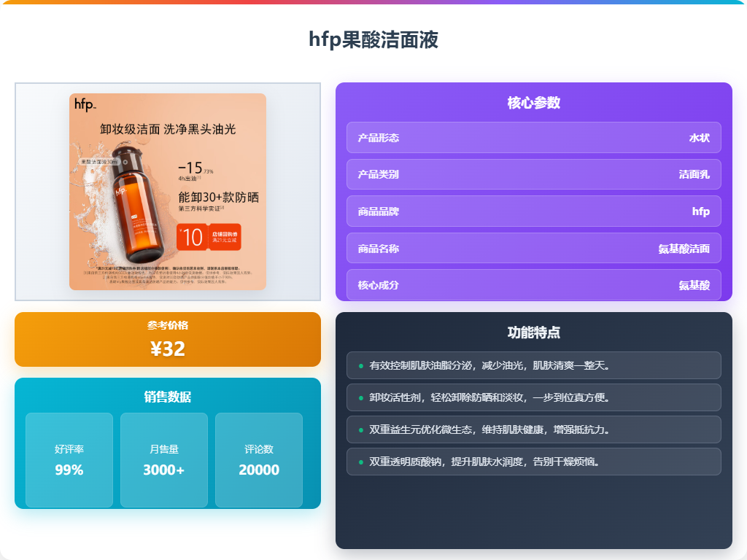Select the 评论数 label
This screenshot has height=560, width=747.
[259, 449]
